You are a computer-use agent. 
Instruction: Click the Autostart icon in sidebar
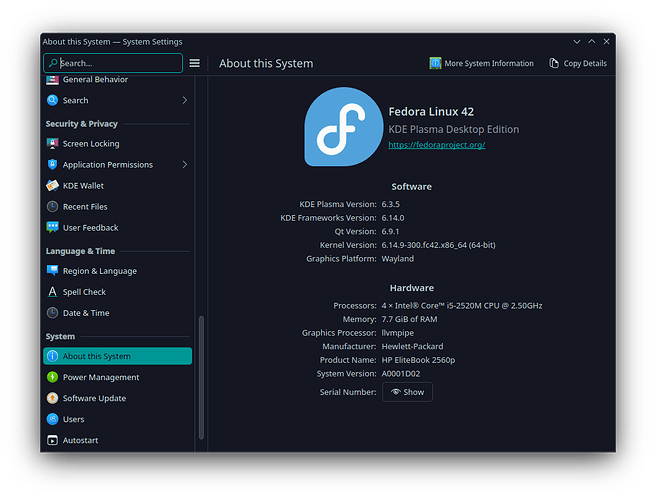52,440
